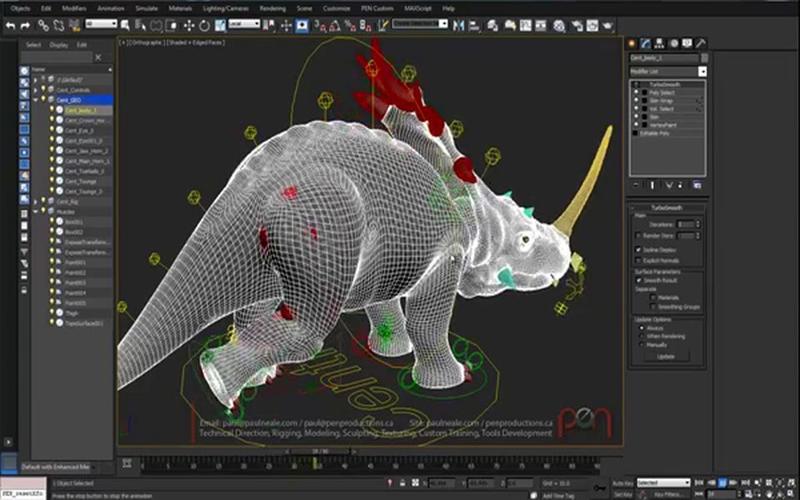Click the Update button
Viewport: 800px width, 500px height.
click(666, 356)
